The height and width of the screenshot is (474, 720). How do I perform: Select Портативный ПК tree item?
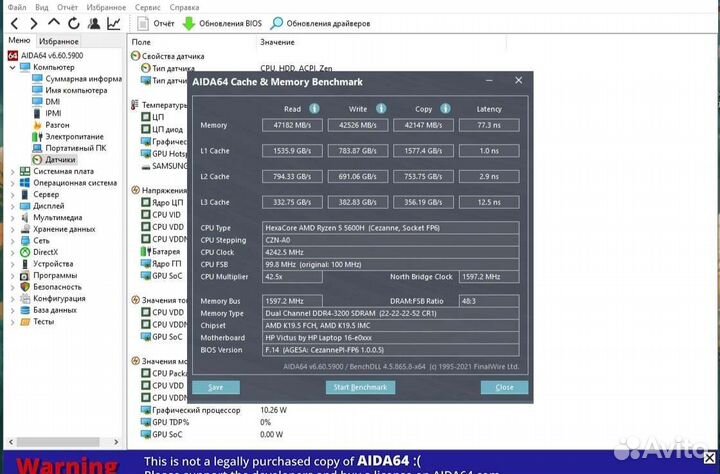point(69,148)
